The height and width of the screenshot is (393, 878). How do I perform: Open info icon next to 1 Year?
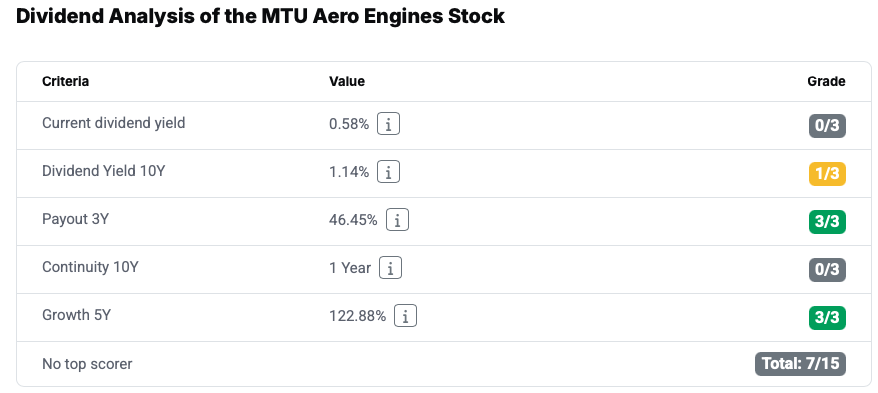(390, 268)
